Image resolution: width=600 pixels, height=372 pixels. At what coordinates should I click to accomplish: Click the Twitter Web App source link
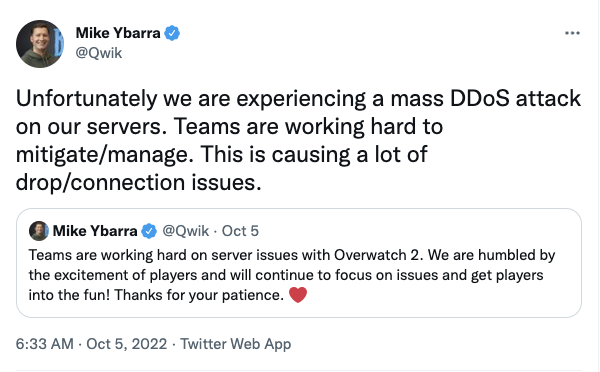236,344
